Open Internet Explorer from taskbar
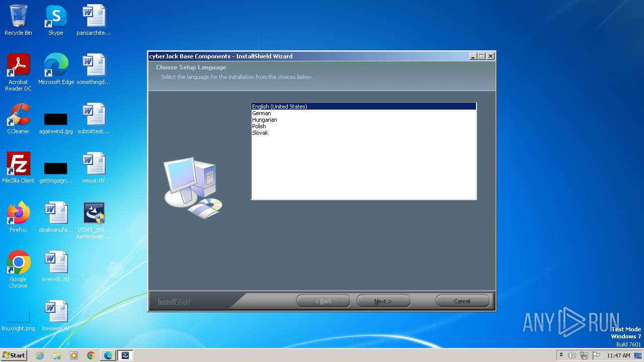 coord(40,355)
